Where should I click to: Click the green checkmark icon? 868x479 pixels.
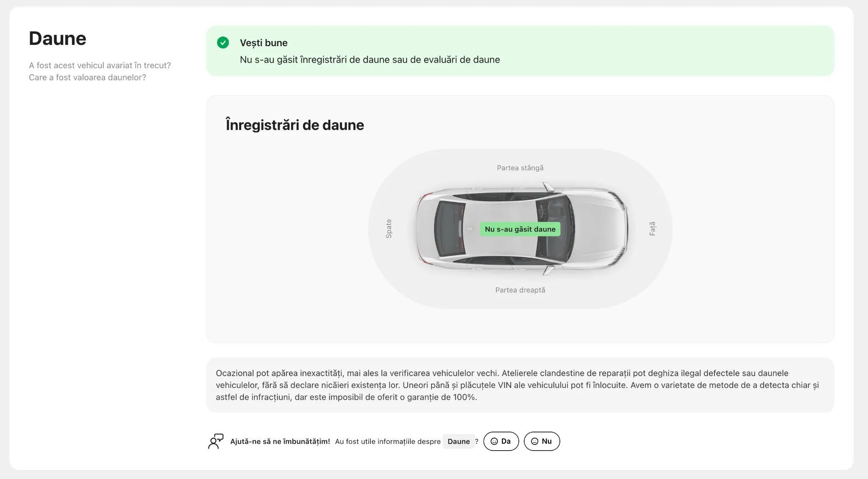(x=223, y=43)
